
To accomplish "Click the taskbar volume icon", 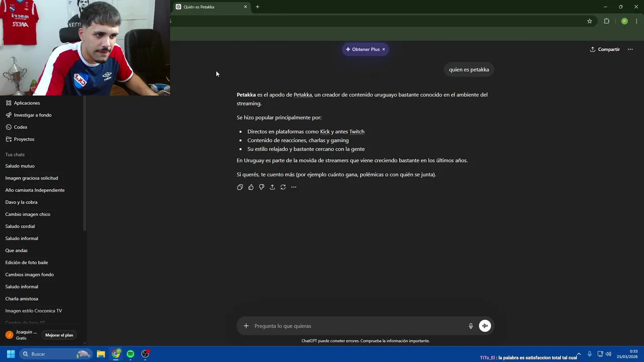I will (x=609, y=354).
